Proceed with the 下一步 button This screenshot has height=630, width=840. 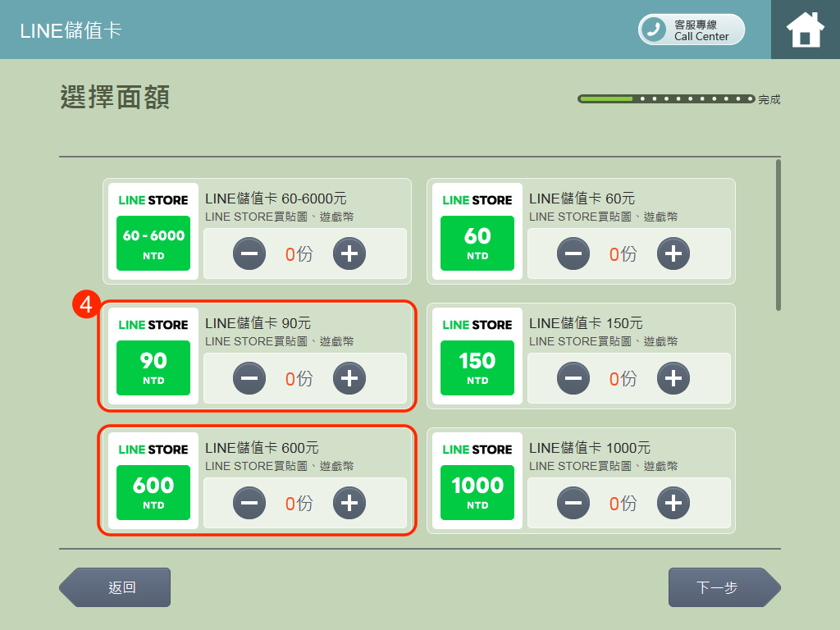[724, 587]
